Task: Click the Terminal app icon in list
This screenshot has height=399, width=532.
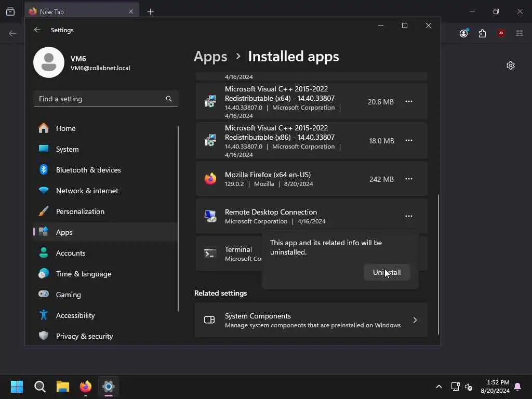Action: [x=210, y=254]
